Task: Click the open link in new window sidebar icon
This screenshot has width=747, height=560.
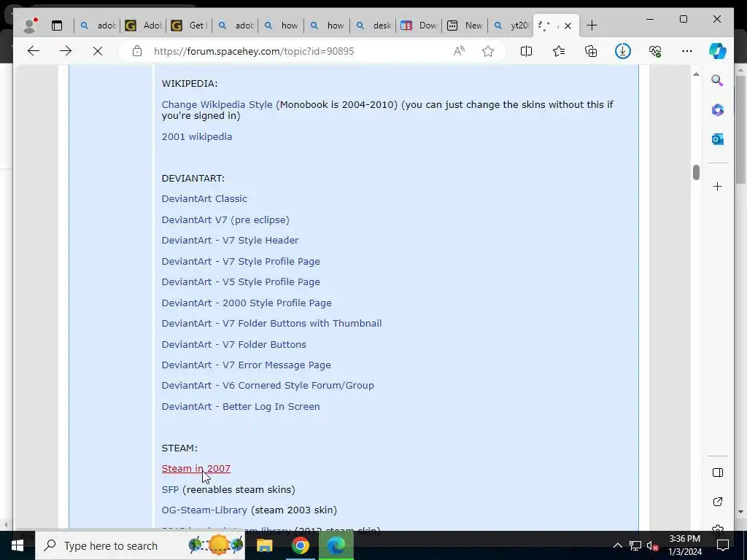Action: point(718,502)
